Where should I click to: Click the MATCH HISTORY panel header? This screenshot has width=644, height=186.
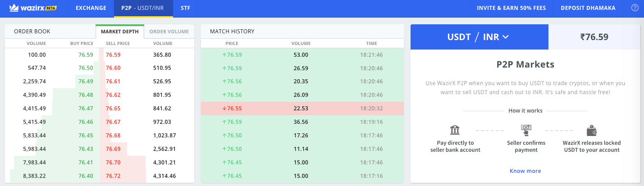232,32
